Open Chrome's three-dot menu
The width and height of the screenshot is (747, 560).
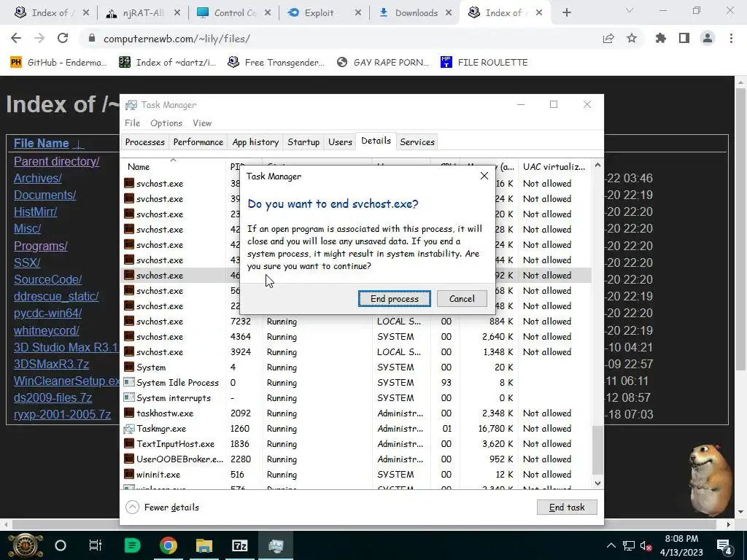pyautogui.click(x=731, y=39)
